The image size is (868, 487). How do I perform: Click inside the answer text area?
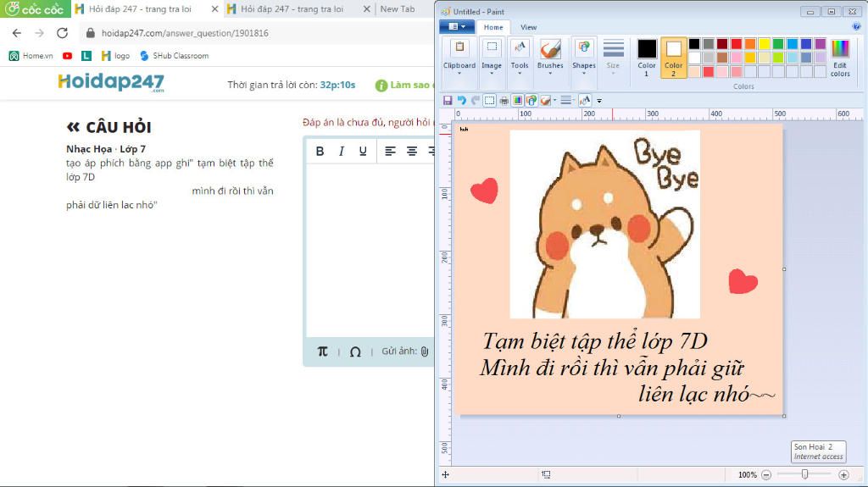[x=371, y=250]
